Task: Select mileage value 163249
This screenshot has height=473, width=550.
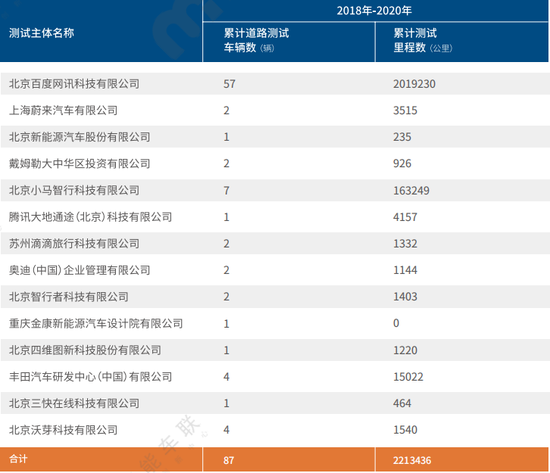Action: pyautogui.click(x=411, y=191)
